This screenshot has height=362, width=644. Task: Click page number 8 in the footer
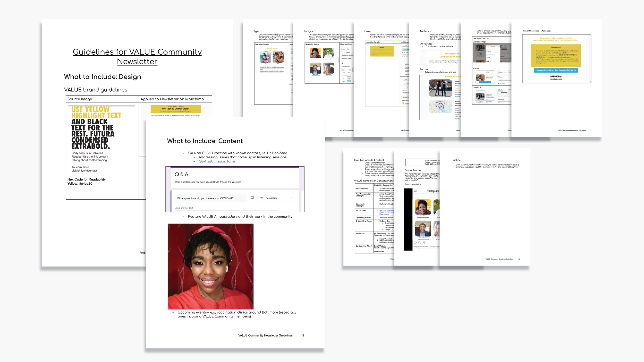[303, 335]
